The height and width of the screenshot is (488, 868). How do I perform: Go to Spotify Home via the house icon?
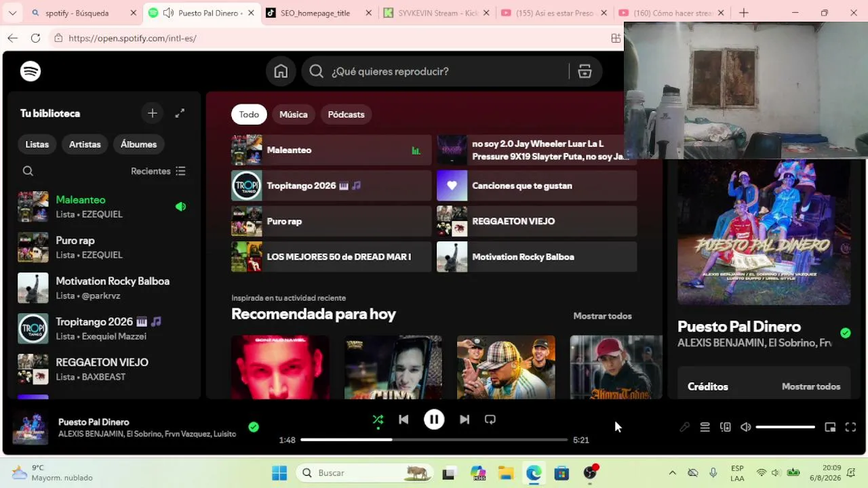(281, 71)
